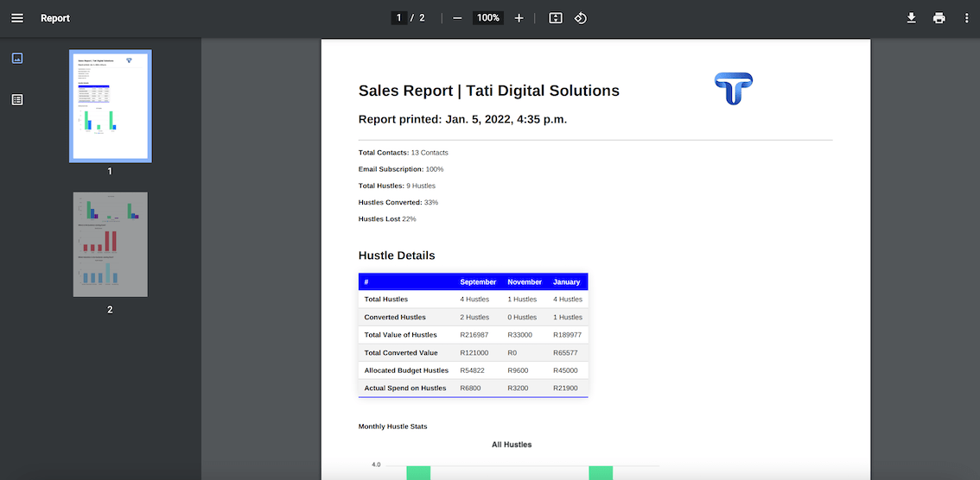Click the Monthly Hustle Stats label
980x480 pixels.
click(392, 426)
